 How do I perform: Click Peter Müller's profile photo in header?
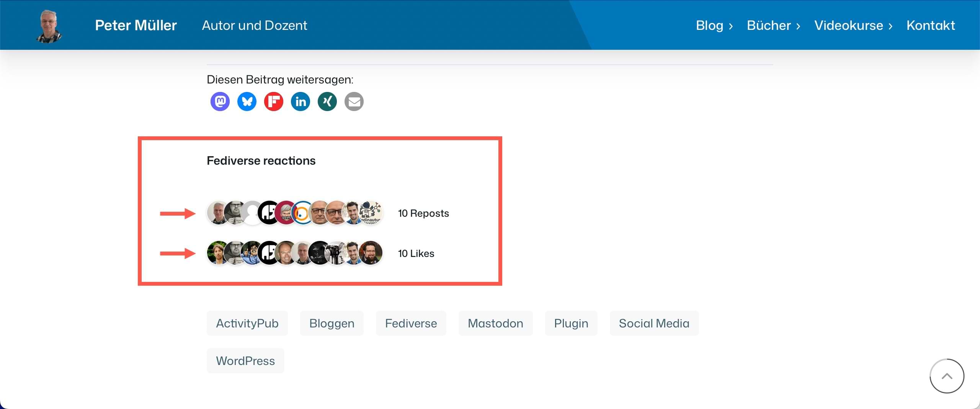tap(49, 26)
